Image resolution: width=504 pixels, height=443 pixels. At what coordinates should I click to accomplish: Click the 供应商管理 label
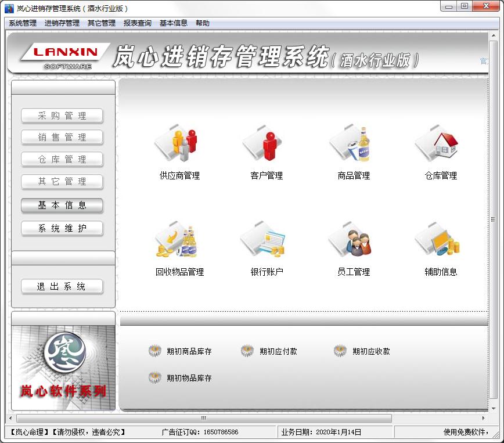[179, 175]
